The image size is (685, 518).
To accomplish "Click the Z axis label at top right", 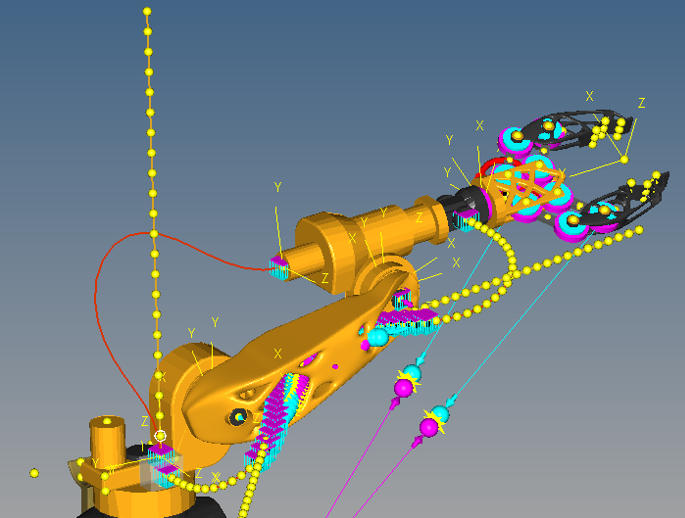I will click(641, 103).
